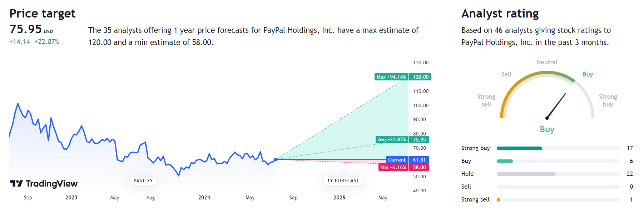Select the Max +94.14% label
Image resolution: width=644 pixels, height=218 pixels.
[x=391, y=77]
